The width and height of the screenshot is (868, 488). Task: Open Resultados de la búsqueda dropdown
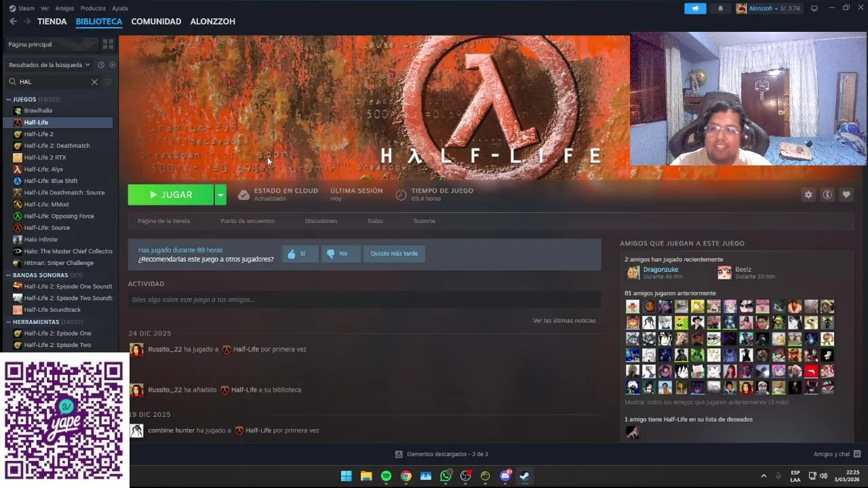tap(50, 65)
